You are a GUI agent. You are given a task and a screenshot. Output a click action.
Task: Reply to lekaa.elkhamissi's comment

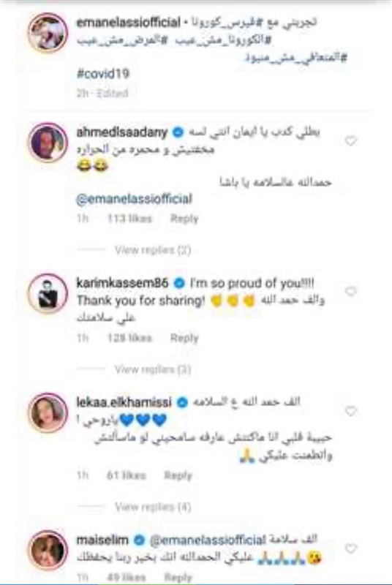point(178,475)
